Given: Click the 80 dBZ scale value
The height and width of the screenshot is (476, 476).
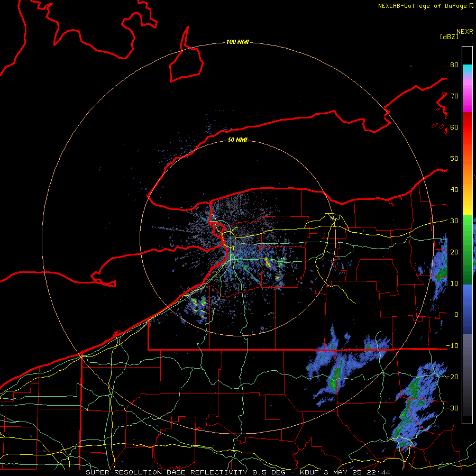Looking at the screenshot, I should click(x=454, y=65).
